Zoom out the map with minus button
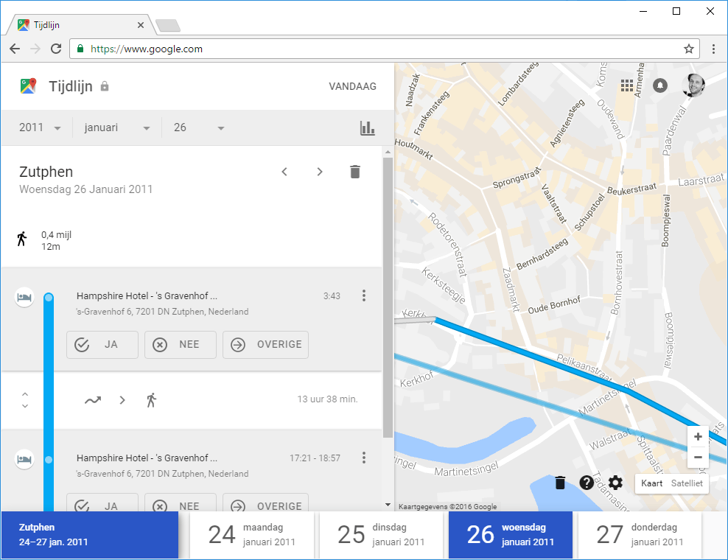728x560 pixels. [698, 458]
